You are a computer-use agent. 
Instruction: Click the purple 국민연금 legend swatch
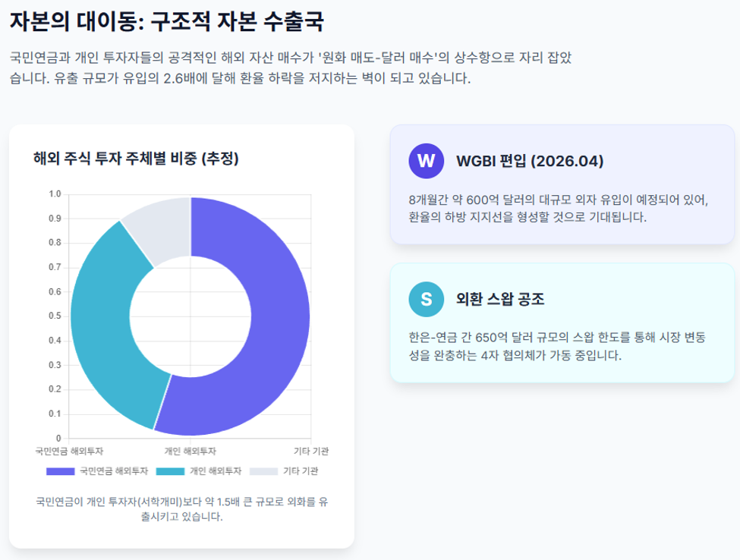pyautogui.click(x=61, y=471)
